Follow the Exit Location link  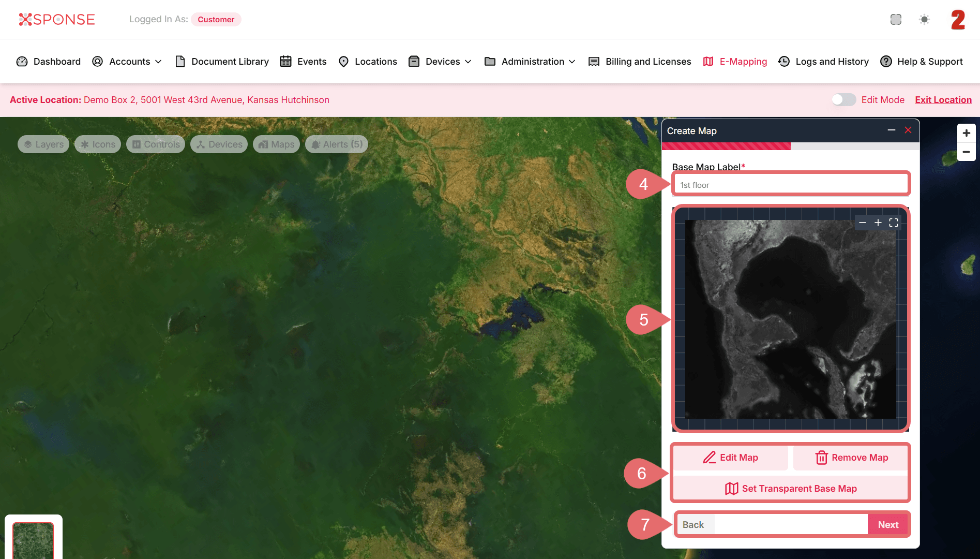click(943, 100)
